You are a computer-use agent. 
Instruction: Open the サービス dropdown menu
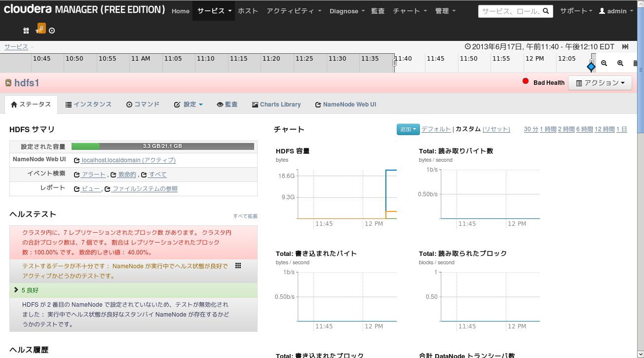215,11
